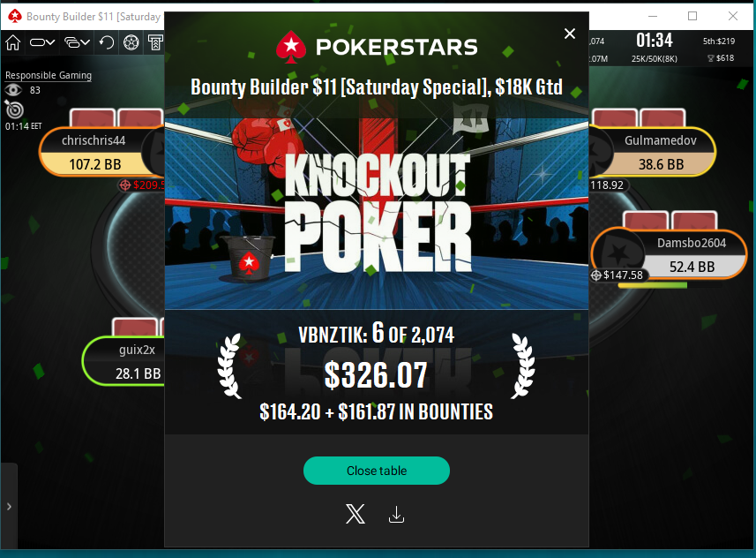Viewport: 756px width, 558px height.
Task: Open the sports ball icon
Action: pos(131,42)
